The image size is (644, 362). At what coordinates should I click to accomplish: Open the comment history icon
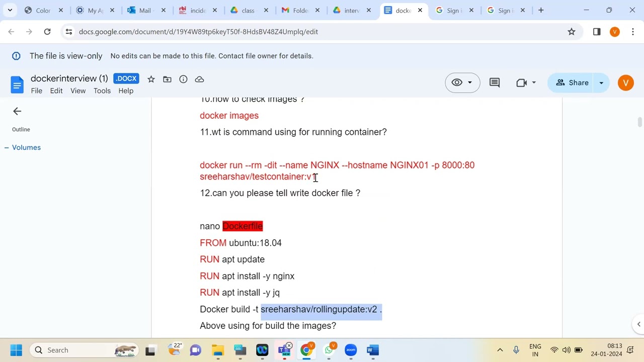point(495,82)
